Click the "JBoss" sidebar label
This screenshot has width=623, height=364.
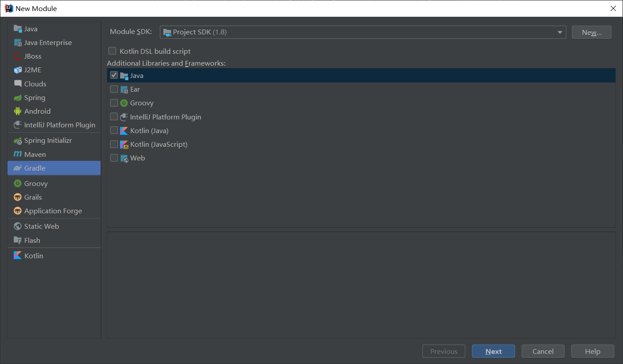(33, 56)
